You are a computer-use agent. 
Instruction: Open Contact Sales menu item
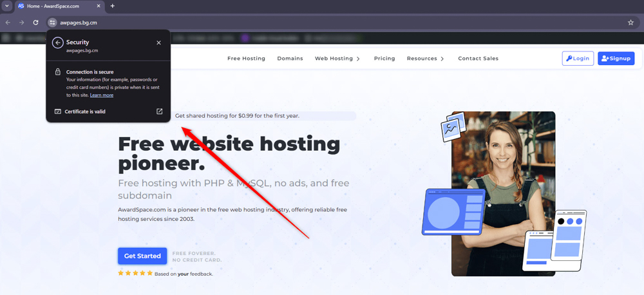tap(478, 59)
